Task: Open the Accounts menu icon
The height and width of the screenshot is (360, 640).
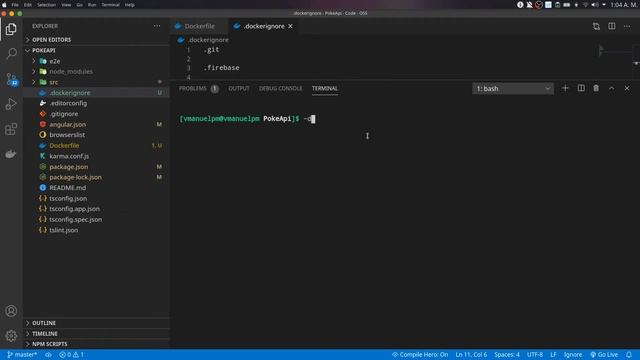Action: click(x=11, y=311)
